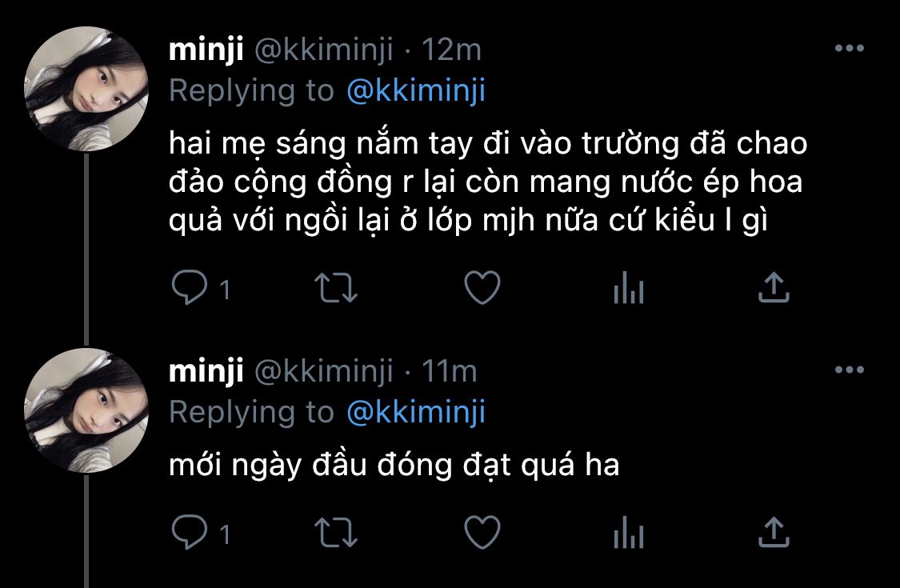Image resolution: width=900 pixels, height=588 pixels.
Task: Open minji's avatar on the first tweet
Action: (86, 89)
